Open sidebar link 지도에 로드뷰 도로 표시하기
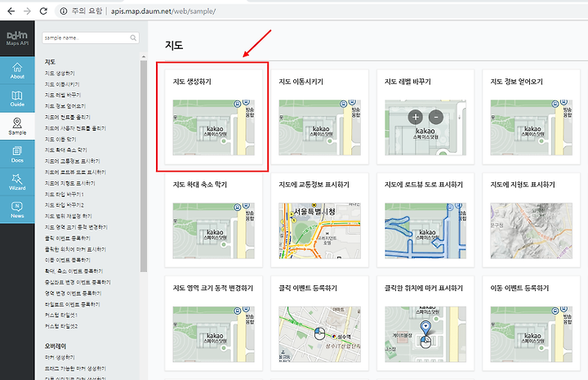The image size is (588, 380). click(x=75, y=172)
